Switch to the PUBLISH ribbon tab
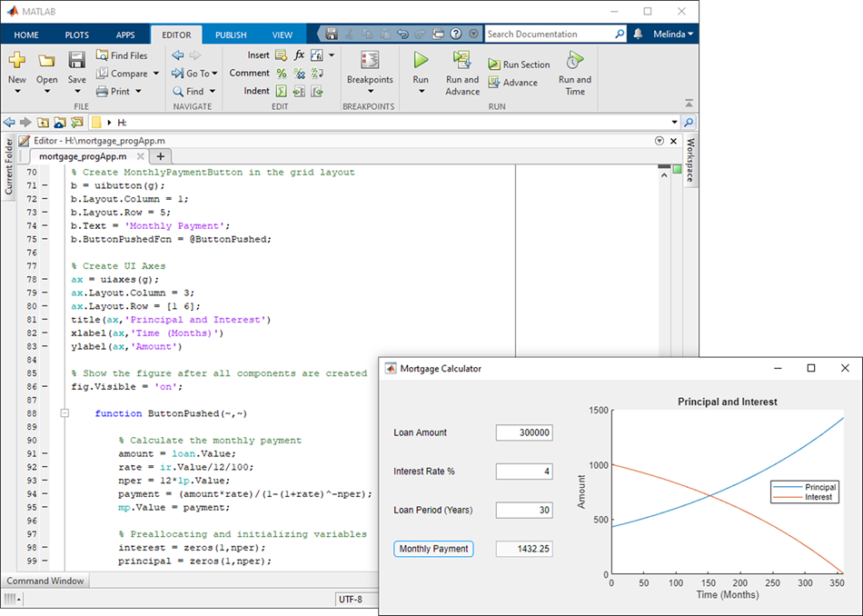The height and width of the screenshot is (616, 863). (231, 35)
